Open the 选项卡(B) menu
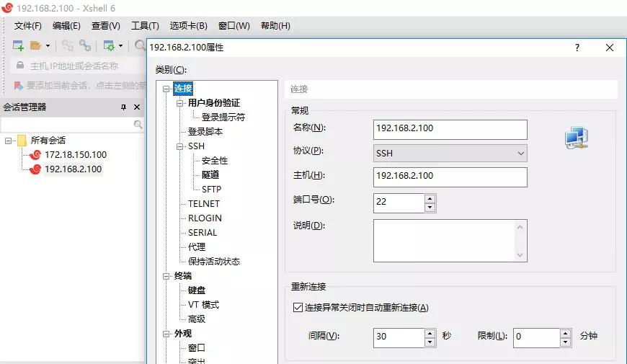This screenshot has width=627, height=364. coord(188,26)
